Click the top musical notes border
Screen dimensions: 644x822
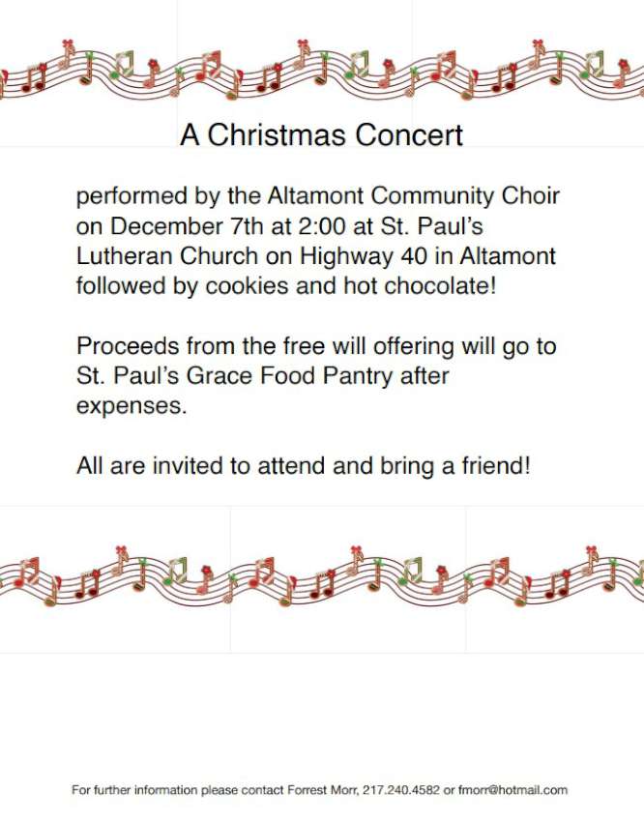[321, 72]
